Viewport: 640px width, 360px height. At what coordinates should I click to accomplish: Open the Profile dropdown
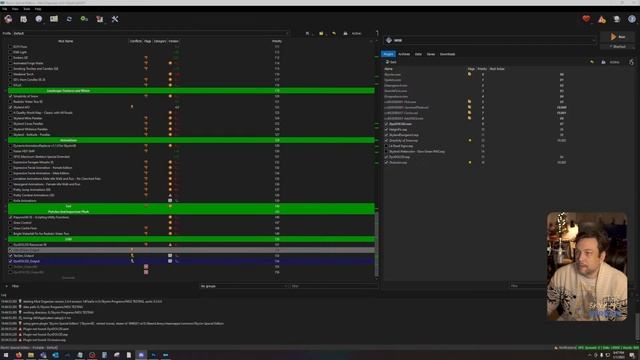[151, 33]
